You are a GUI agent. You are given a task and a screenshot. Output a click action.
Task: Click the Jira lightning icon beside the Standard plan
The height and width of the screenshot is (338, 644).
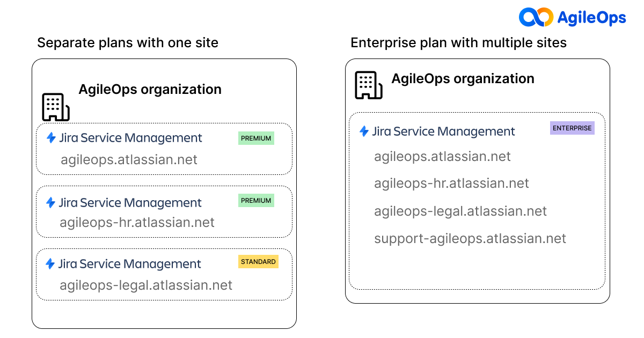(51, 263)
